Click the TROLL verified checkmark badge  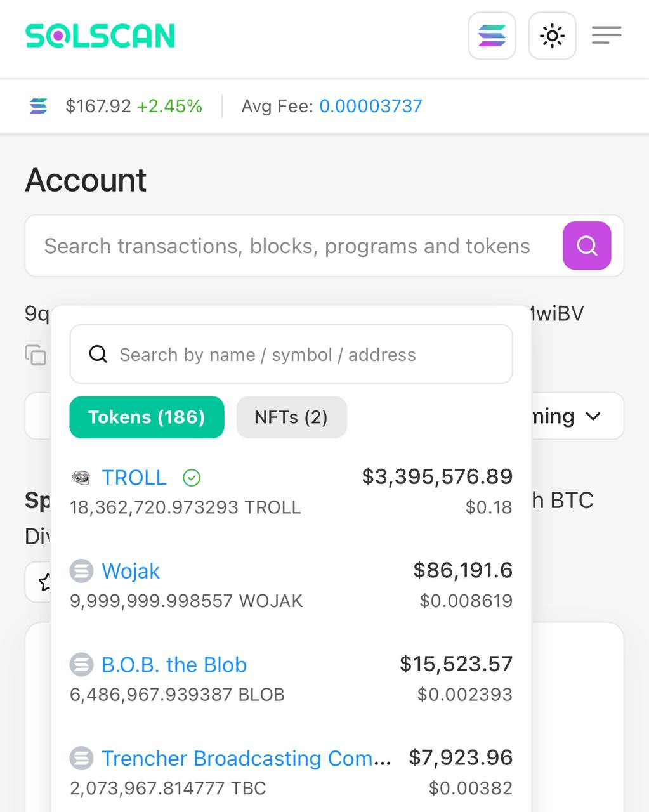192,478
